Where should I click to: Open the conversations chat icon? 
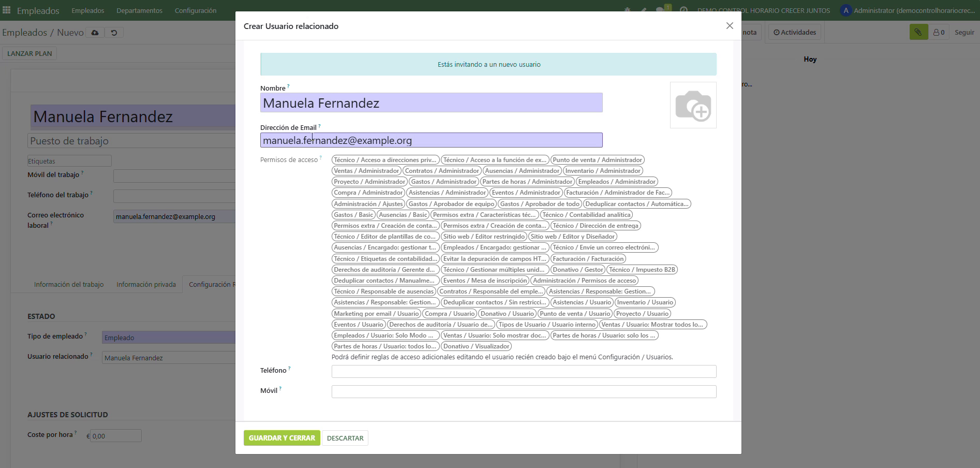pyautogui.click(x=660, y=10)
